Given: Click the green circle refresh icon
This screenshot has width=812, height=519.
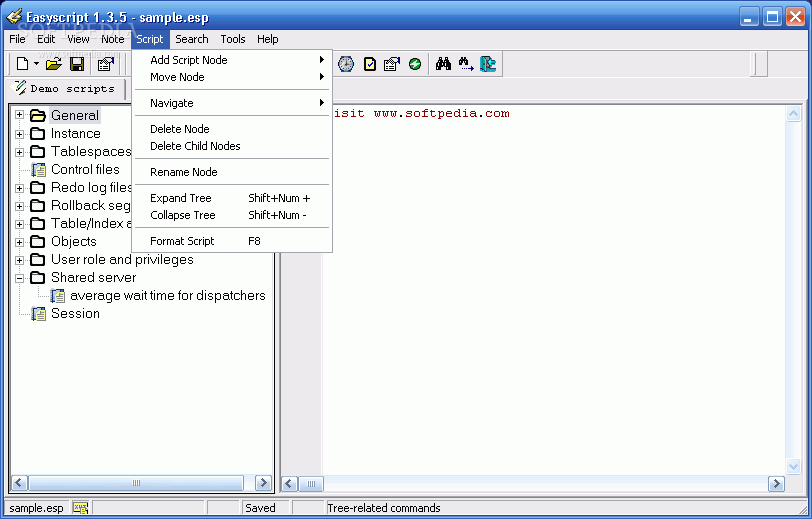Looking at the screenshot, I should coord(415,64).
